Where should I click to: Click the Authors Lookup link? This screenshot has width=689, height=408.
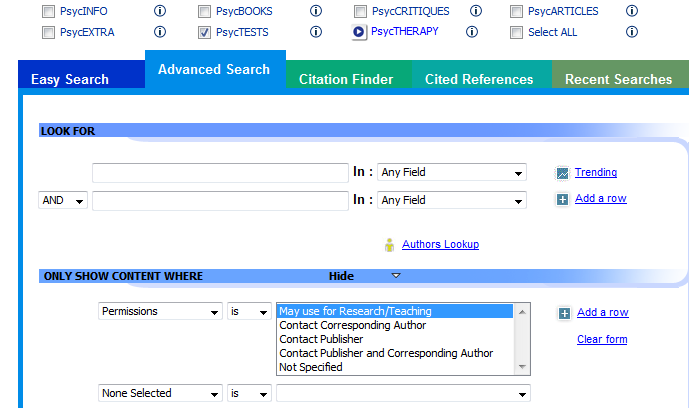440,244
